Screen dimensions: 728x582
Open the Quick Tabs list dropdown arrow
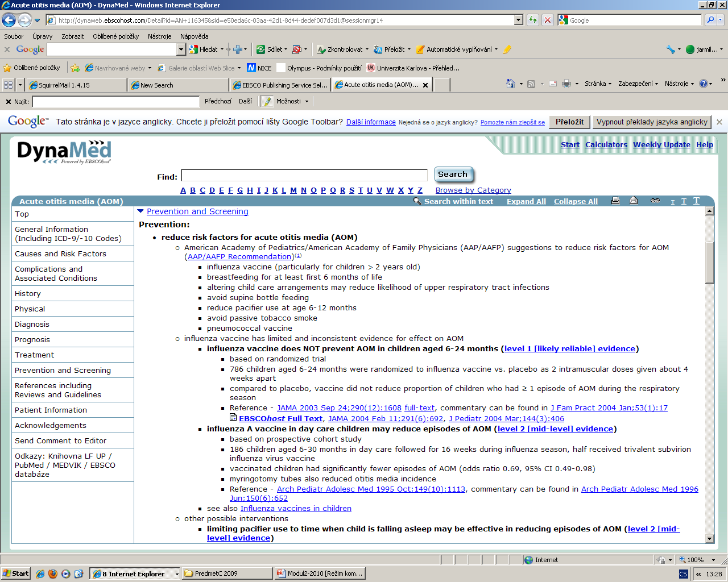(20, 85)
